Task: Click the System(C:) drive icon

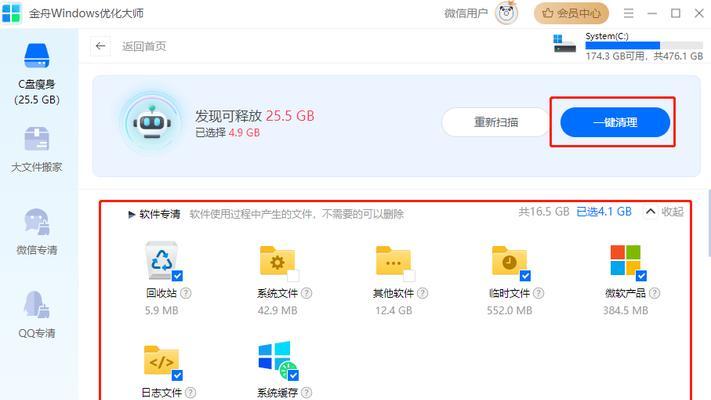Action: point(565,44)
